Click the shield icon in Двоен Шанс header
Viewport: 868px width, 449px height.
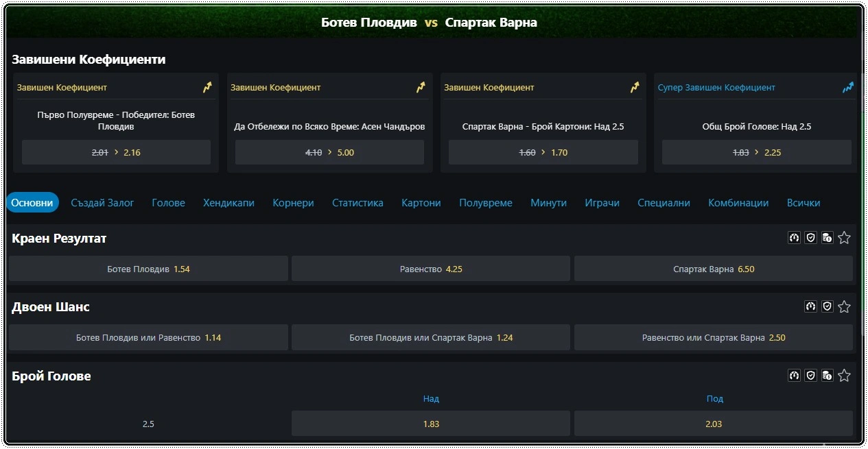pyautogui.click(x=827, y=306)
